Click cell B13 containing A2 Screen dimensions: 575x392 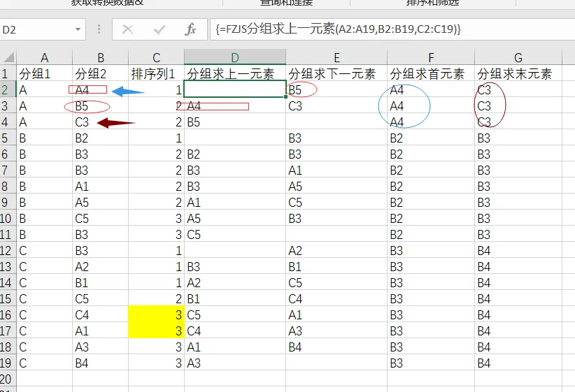coord(101,267)
